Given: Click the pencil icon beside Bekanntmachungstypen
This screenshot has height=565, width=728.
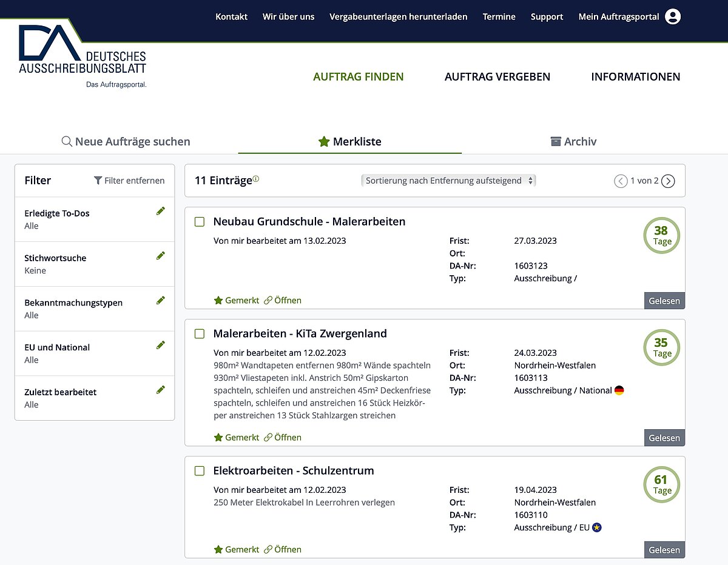Looking at the screenshot, I should pos(160,300).
